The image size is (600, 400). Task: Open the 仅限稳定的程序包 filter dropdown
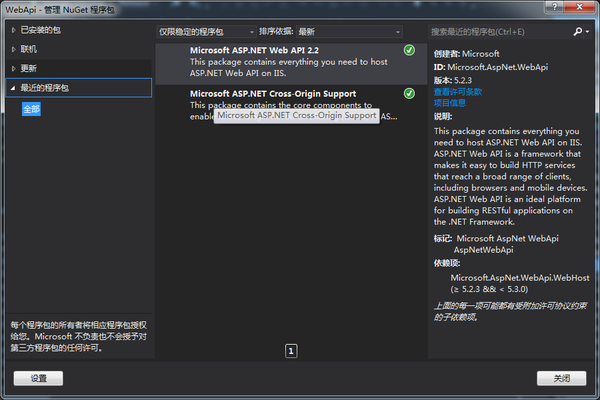(206, 32)
